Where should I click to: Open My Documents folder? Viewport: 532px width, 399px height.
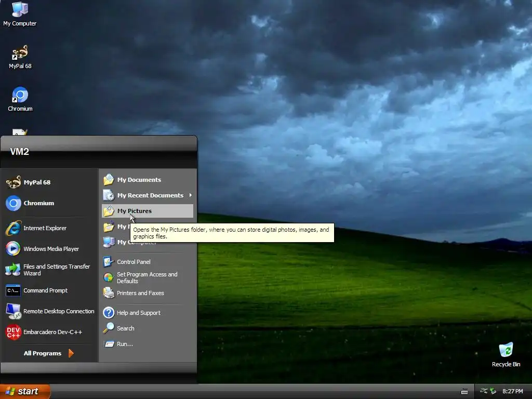tap(148, 180)
